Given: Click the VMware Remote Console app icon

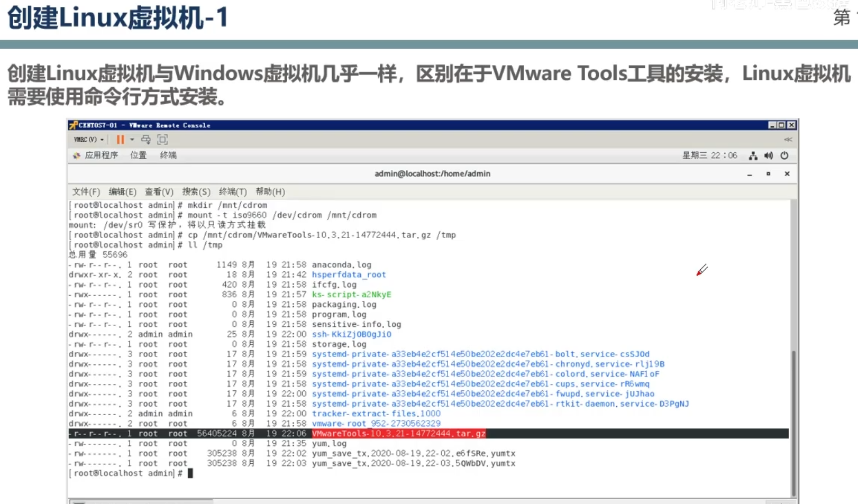Looking at the screenshot, I should [x=73, y=125].
